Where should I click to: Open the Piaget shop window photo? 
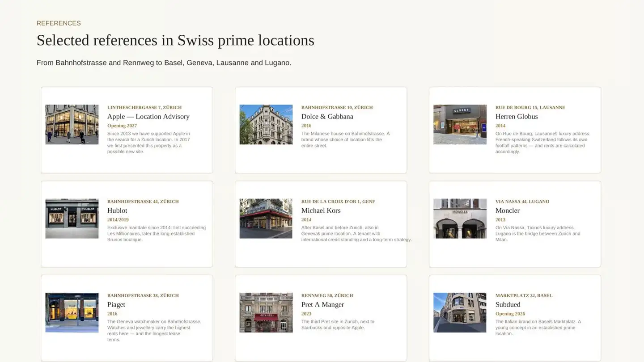click(x=72, y=312)
